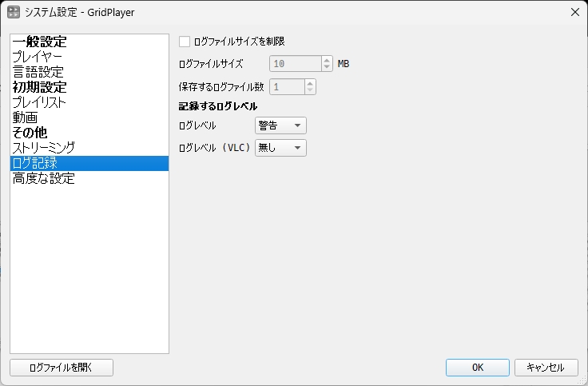Image resolution: width=588 pixels, height=386 pixels.
Task: Switch to the プレイリスト settings page
Action: 39,103
